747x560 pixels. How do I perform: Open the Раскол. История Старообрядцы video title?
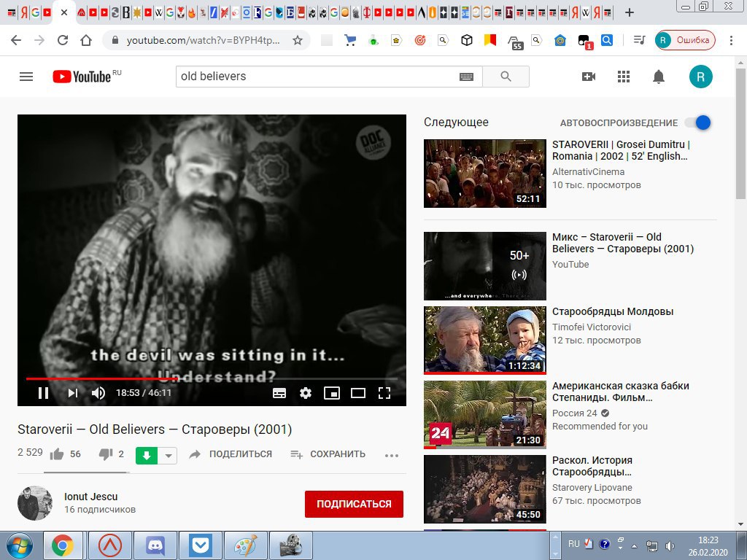click(592, 466)
